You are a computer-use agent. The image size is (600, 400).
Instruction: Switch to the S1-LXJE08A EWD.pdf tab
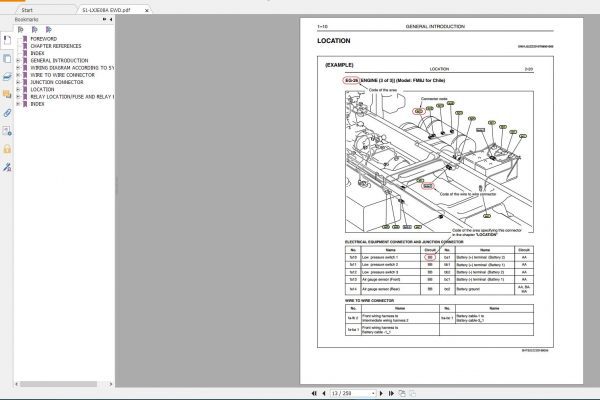click(x=106, y=10)
